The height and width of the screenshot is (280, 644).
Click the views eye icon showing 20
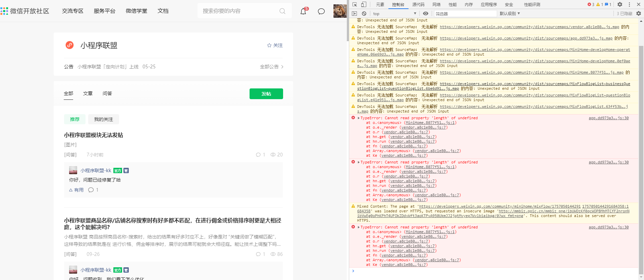273,155
